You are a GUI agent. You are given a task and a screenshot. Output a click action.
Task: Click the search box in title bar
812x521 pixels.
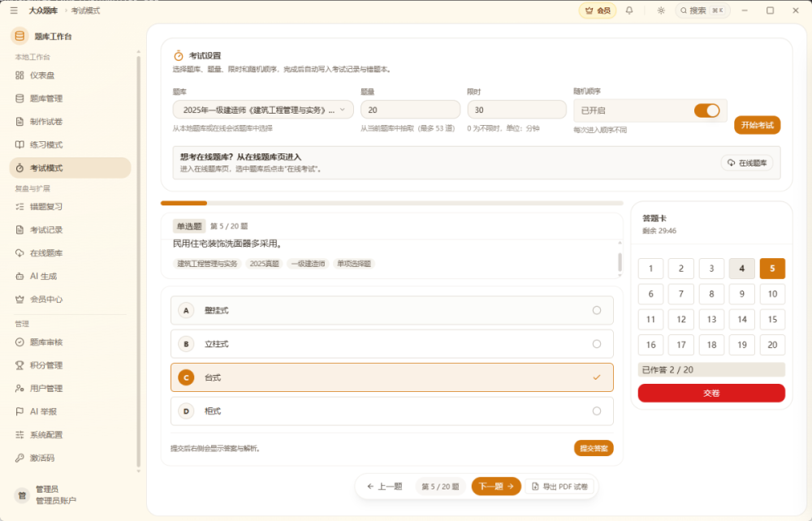tap(702, 11)
